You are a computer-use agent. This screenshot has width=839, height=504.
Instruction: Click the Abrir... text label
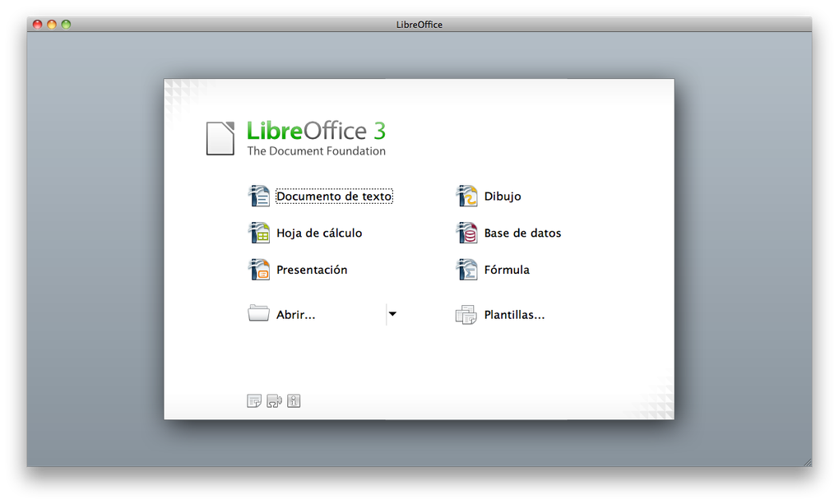296,315
